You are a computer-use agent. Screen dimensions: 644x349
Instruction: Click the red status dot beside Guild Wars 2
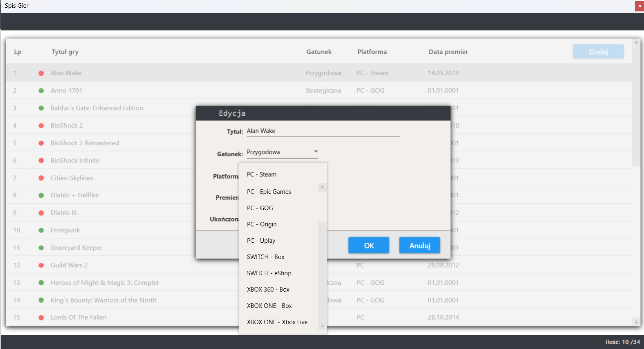point(41,266)
